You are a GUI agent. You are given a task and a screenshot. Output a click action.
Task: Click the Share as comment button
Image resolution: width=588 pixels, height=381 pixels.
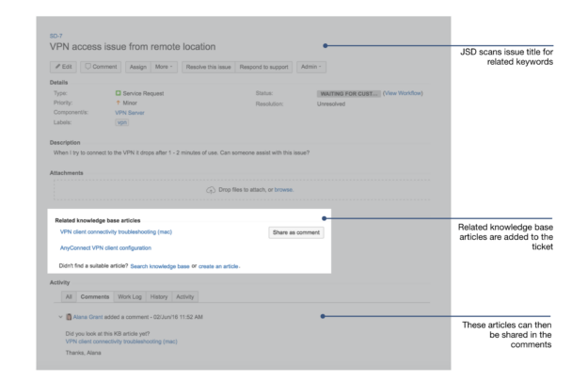point(296,232)
